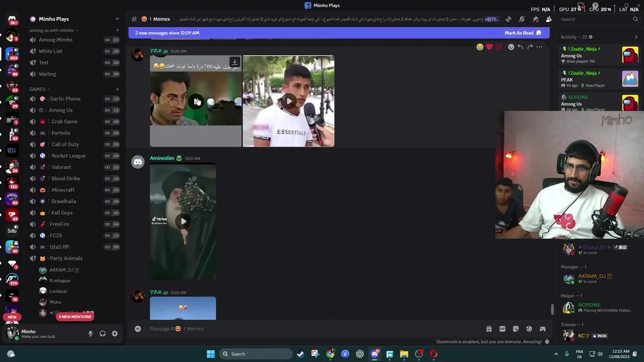Screen dimensions: 644x362
Task: Open the sticker picker
Action: tap(516, 329)
